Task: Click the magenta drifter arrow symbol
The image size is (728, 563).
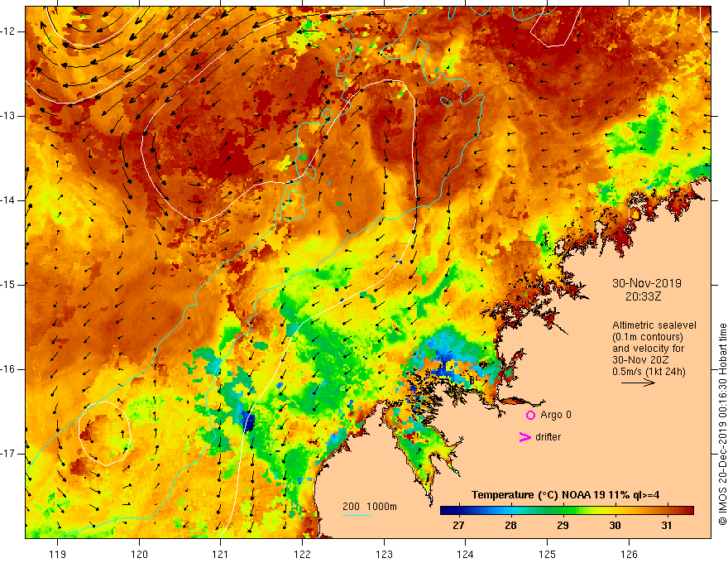Action: click(x=524, y=437)
